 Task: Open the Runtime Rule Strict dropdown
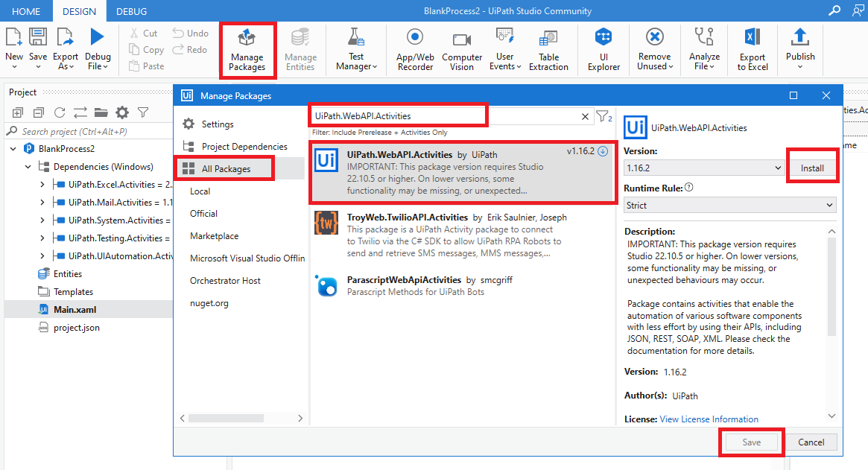[729, 205]
